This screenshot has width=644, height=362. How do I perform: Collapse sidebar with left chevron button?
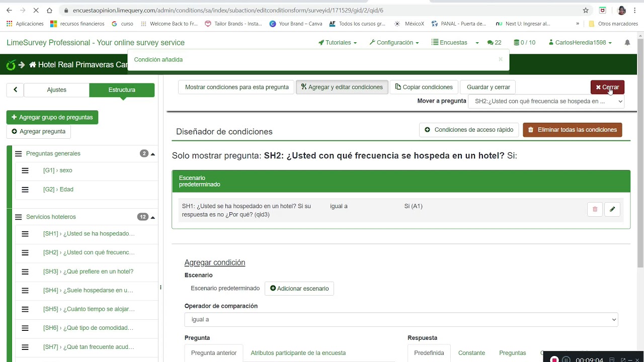click(x=15, y=89)
